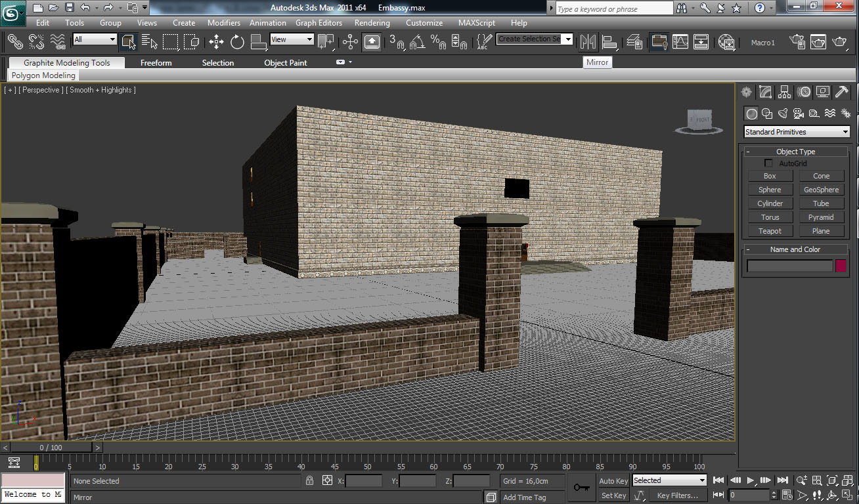Click the time slider 0 / 100 handle
The width and height of the screenshot is (859, 504).
pyautogui.click(x=51, y=448)
